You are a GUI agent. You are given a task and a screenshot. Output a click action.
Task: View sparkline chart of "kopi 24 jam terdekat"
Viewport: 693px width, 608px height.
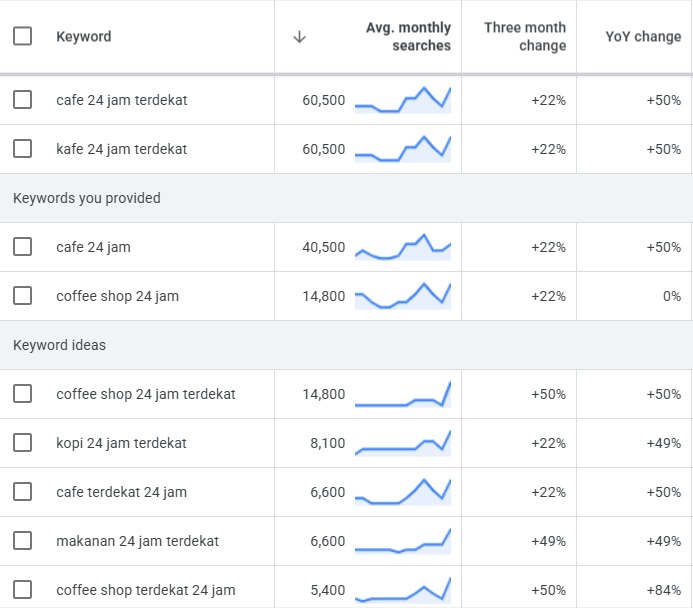[x=403, y=443]
